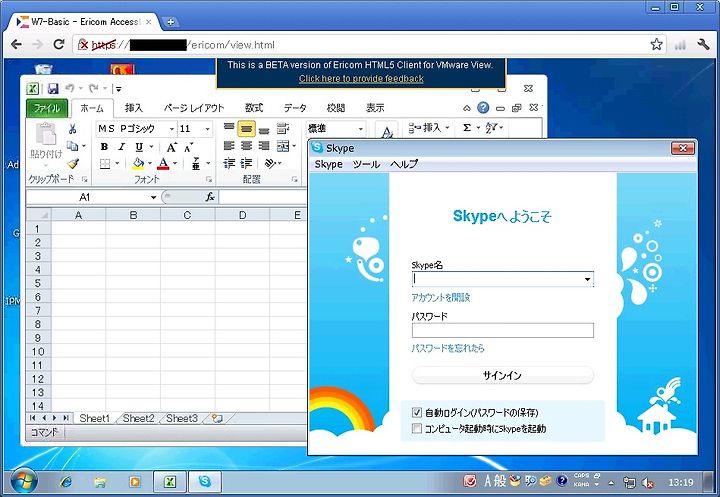The width and height of the screenshot is (720, 497).
Task: Click the AutoSum sigma icon
Action: [467, 128]
